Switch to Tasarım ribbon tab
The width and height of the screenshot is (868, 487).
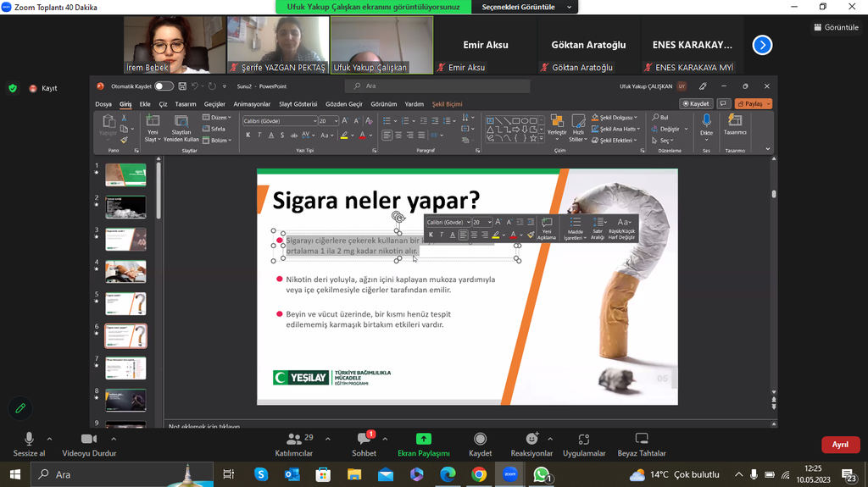(186, 104)
